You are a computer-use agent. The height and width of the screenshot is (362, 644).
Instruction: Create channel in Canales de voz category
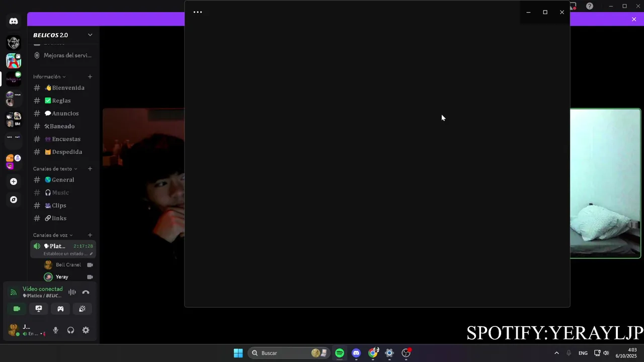click(x=90, y=235)
